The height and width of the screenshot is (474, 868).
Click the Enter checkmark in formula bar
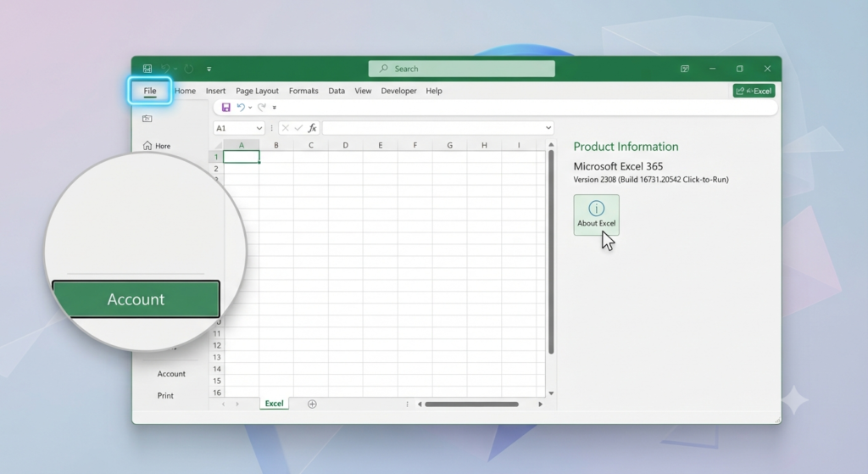point(298,128)
